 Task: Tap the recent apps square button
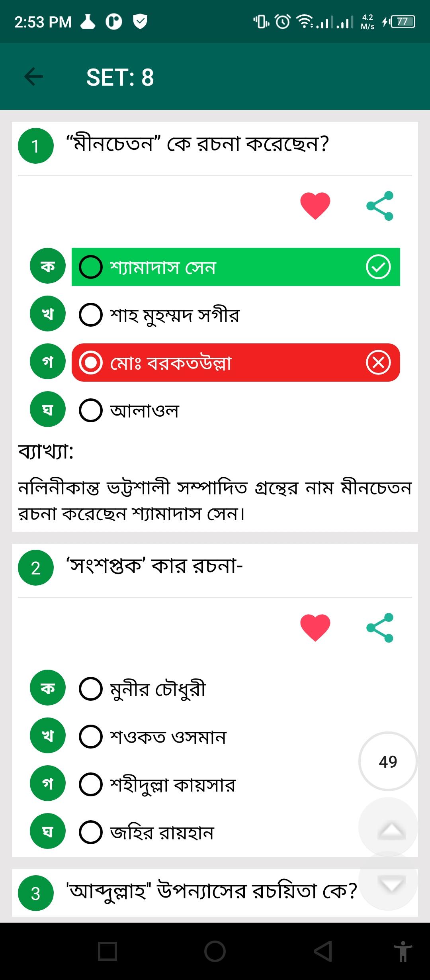107,951
